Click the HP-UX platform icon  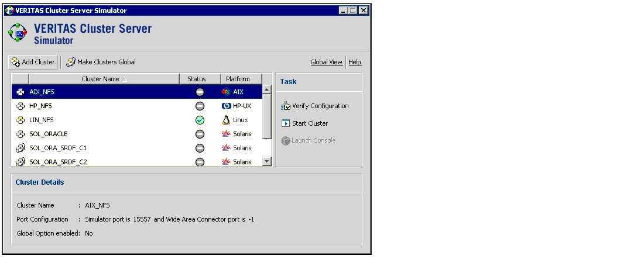pos(227,106)
